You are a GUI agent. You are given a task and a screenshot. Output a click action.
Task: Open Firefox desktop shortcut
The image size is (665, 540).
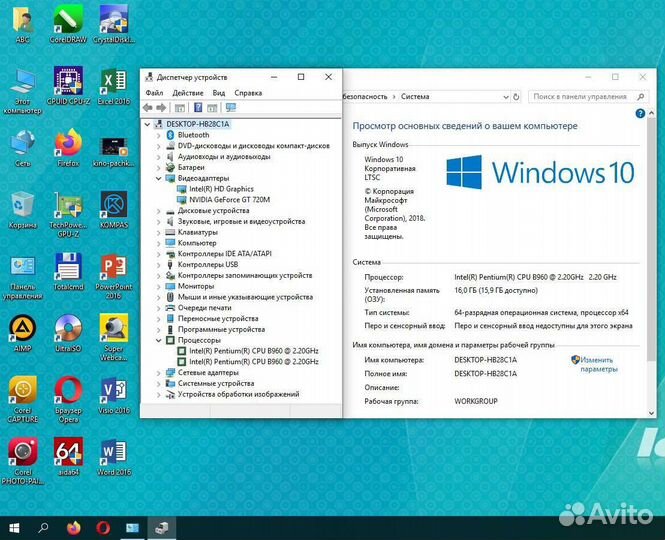point(68,148)
